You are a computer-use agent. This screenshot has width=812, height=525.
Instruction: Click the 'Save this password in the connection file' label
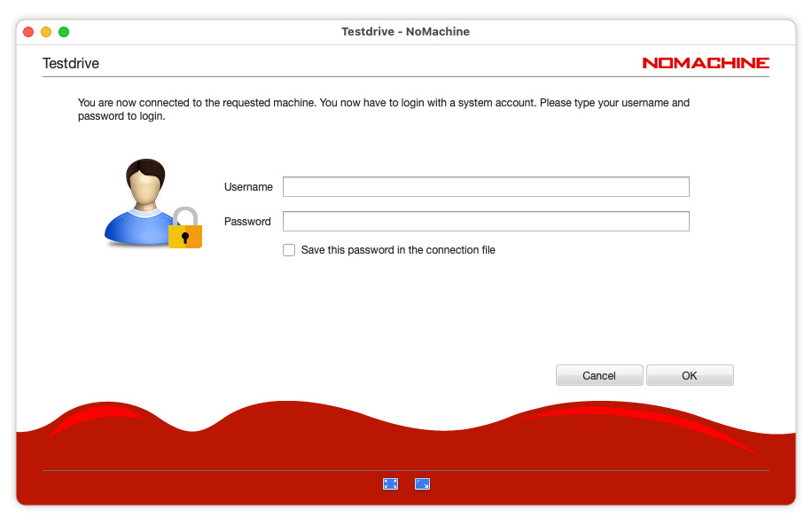coord(398,250)
